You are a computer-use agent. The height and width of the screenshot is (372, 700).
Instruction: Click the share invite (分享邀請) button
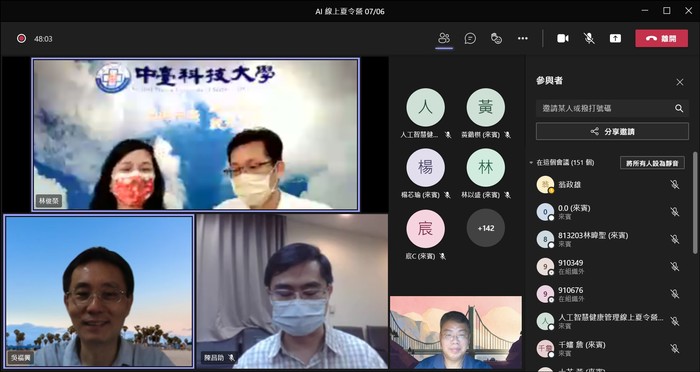pyautogui.click(x=612, y=131)
